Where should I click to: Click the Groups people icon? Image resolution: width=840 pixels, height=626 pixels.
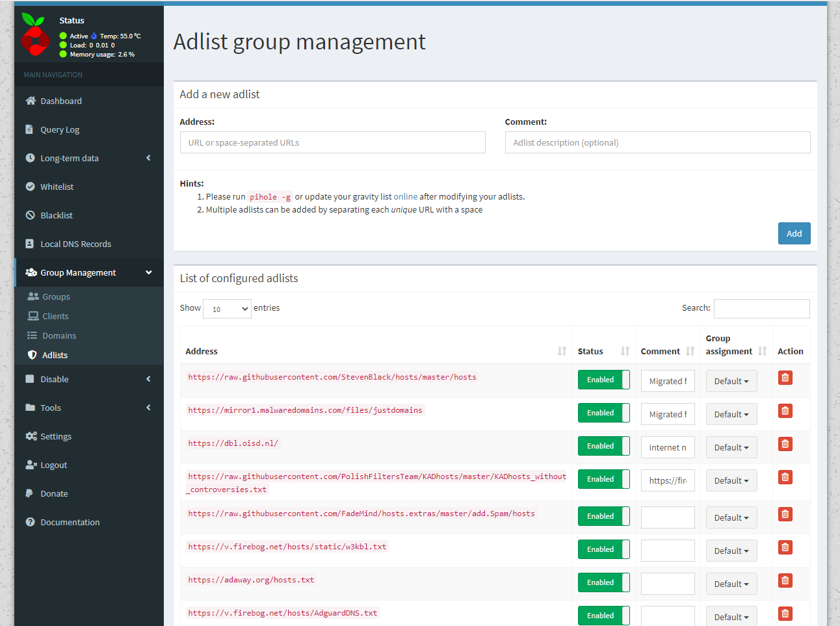[x=33, y=296]
